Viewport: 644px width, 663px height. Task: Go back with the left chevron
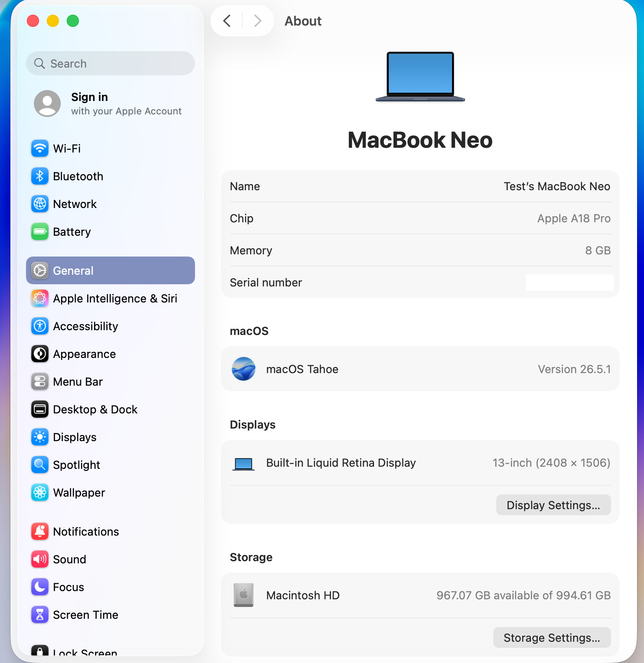coord(227,21)
